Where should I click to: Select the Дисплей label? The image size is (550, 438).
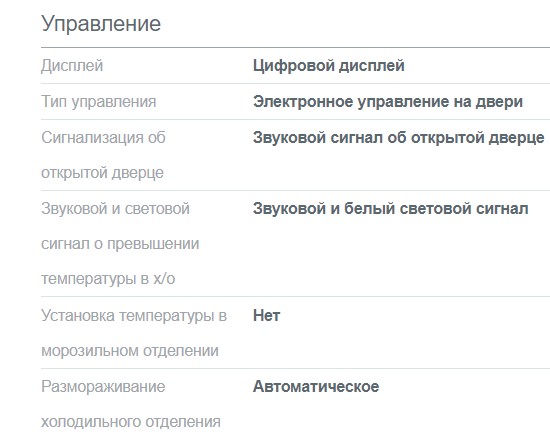[72, 66]
